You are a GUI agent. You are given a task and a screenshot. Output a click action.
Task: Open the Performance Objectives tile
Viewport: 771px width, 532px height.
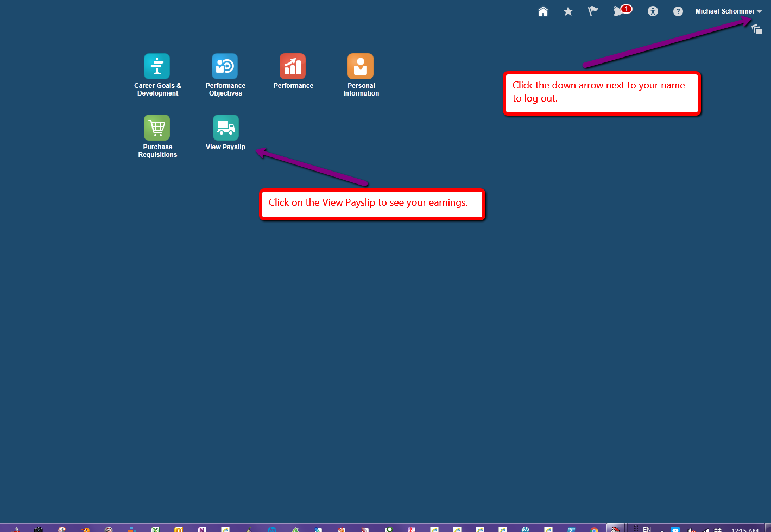[x=225, y=66]
